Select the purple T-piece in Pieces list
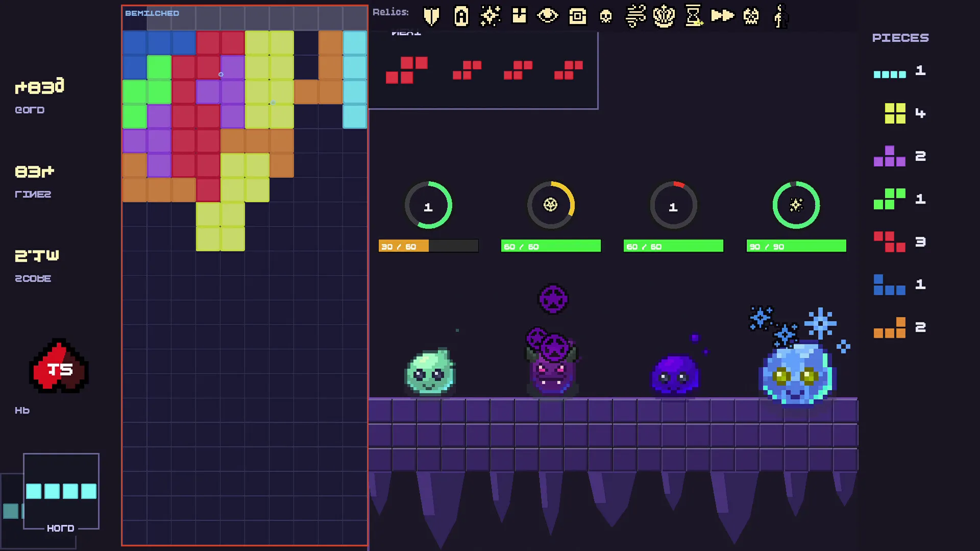Viewport: 980px width, 551px height. 890,156
